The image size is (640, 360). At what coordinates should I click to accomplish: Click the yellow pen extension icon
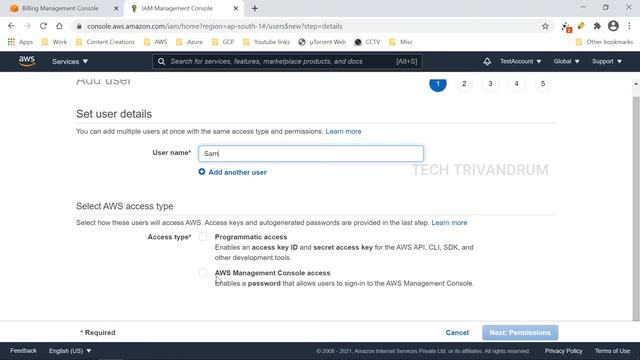click(581, 26)
